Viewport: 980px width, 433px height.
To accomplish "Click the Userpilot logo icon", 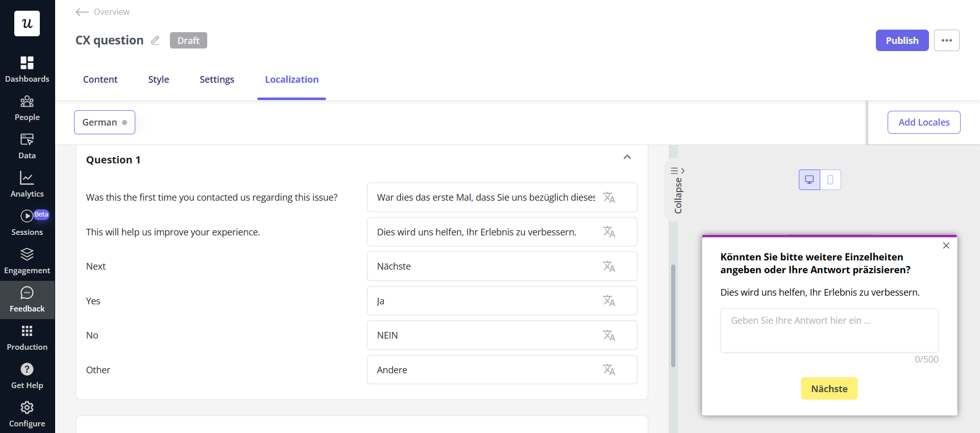I will [x=27, y=23].
